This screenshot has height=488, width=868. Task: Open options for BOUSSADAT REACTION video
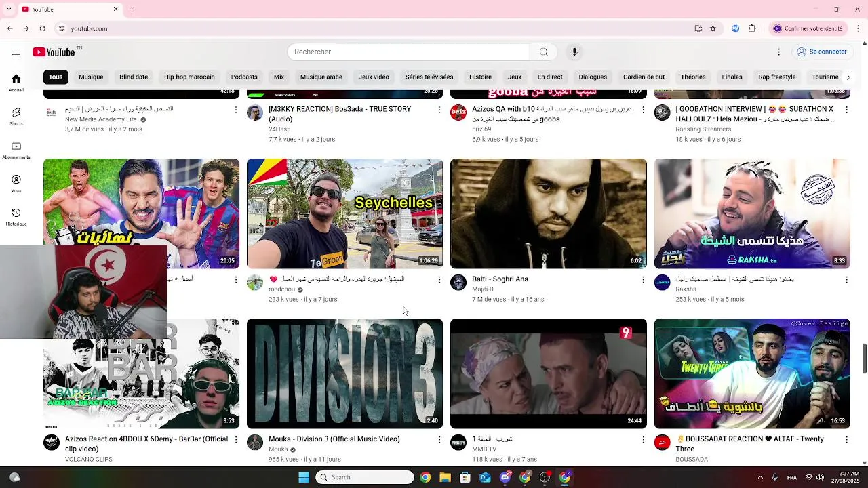click(846, 439)
